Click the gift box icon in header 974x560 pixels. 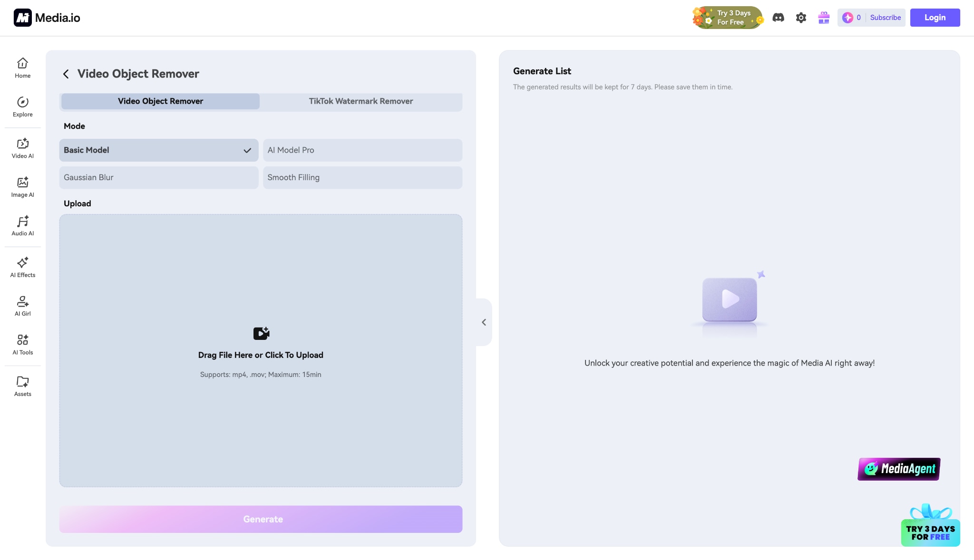click(824, 18)
